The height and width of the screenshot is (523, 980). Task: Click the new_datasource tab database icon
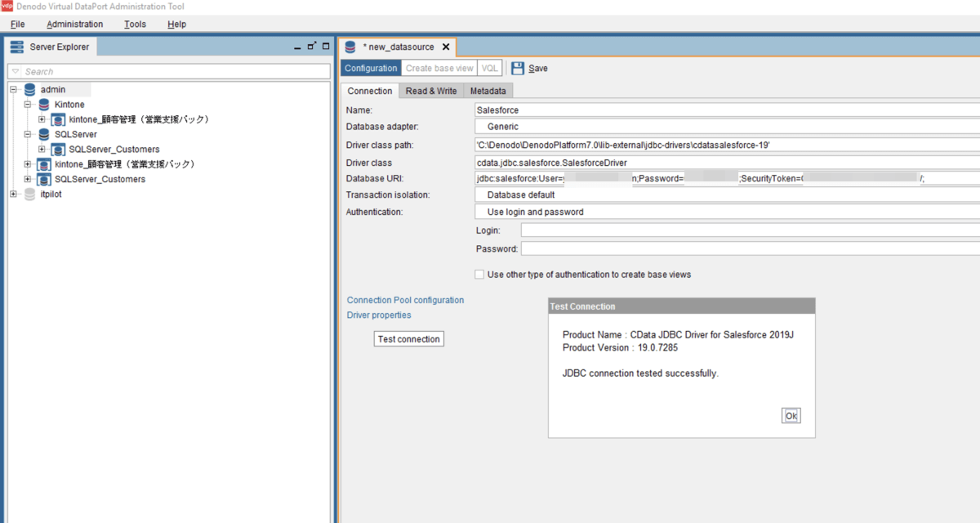pyautogui.click(x=350, y=47)
